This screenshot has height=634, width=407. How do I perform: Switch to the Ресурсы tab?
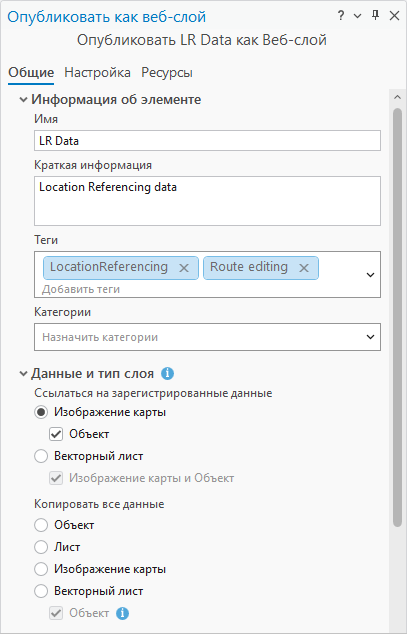point(167,73)
